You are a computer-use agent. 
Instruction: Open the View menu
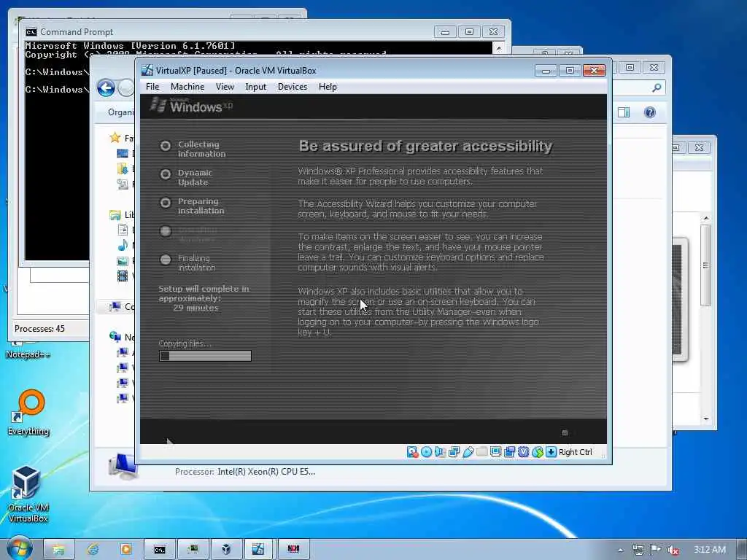(x=225, y=87)
